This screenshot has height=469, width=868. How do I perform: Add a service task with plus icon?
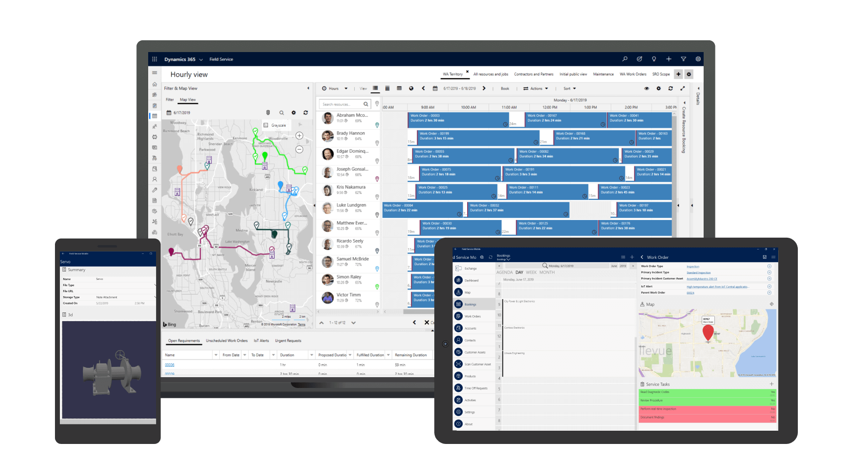click(x=771, y=384)
